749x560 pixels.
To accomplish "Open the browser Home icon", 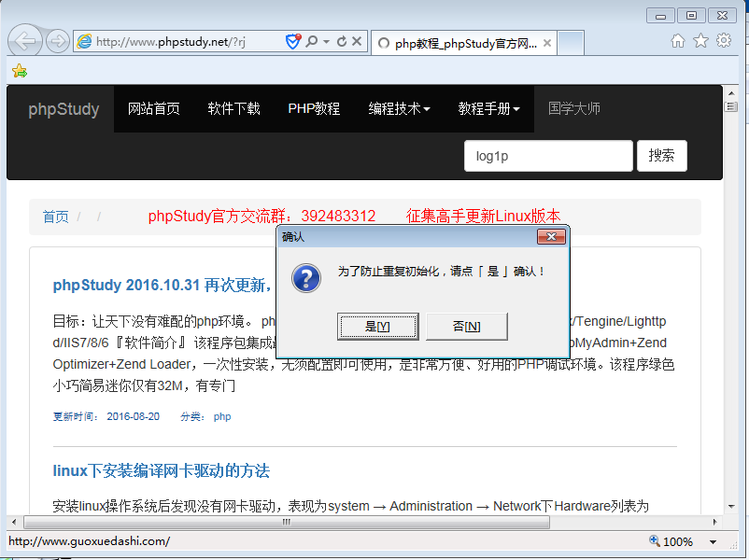I will tap(678, 40).
